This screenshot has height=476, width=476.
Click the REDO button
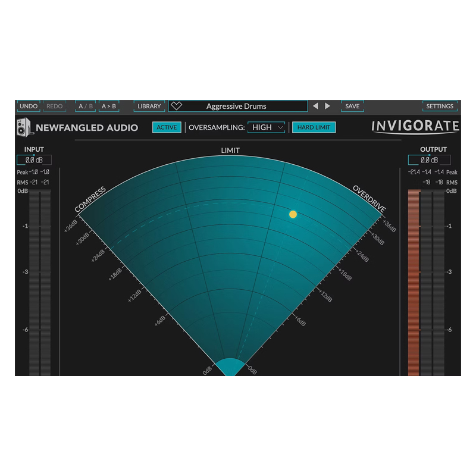click(54, 107)
